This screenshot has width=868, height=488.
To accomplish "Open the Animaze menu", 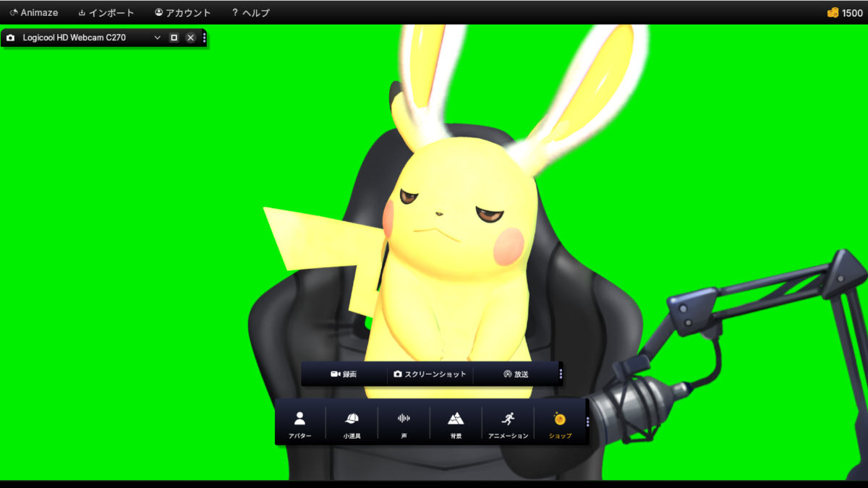I will coord(33,12).
